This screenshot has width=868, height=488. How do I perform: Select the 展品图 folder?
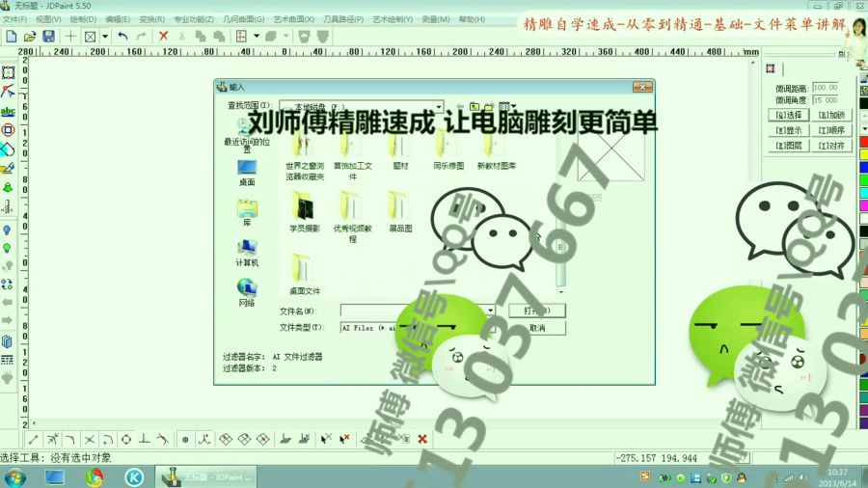400,212
